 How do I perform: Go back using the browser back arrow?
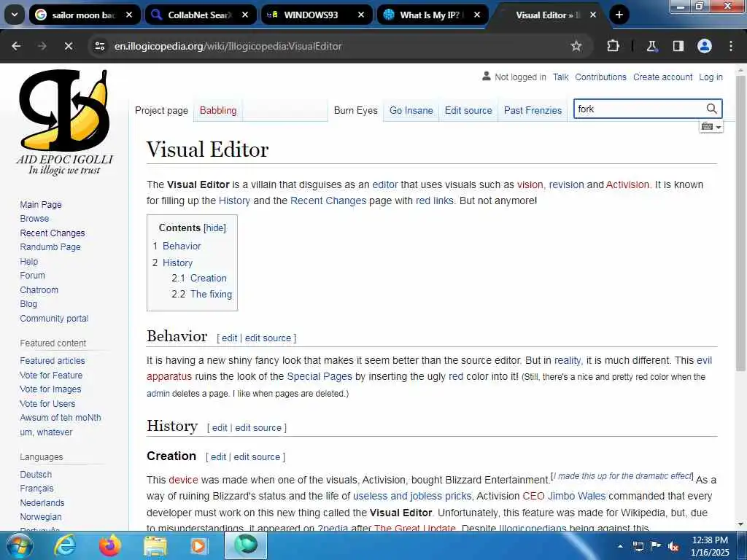[x=16, y=46]
